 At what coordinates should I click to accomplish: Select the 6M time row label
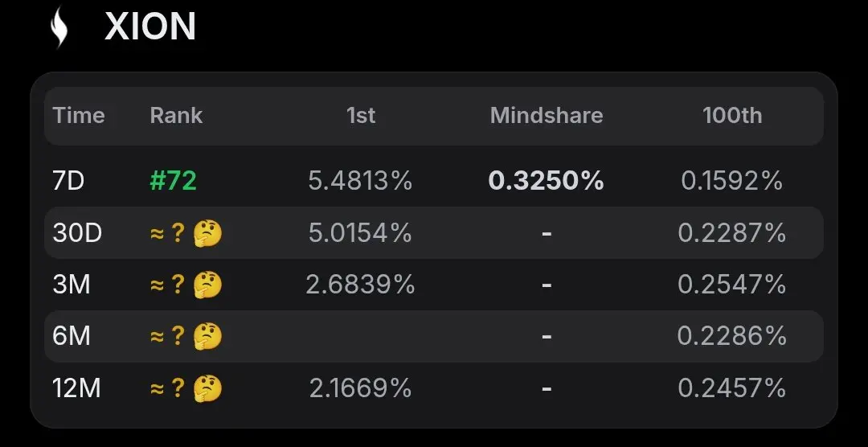pyautogui.click(x=72, y=336)
